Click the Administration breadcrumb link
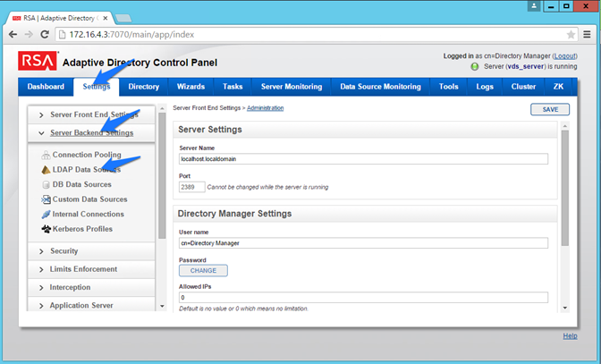The image size is (601, 364). (266, 108)
